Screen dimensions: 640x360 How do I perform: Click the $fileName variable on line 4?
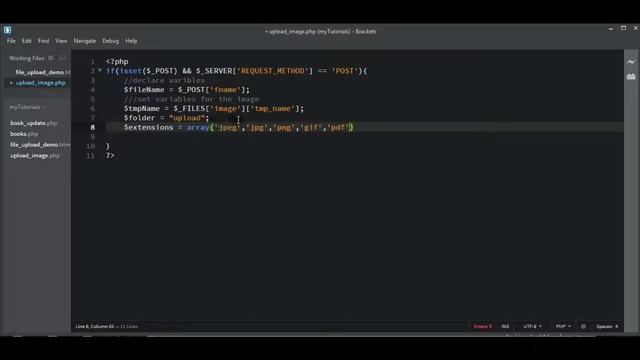coord(144,90)
